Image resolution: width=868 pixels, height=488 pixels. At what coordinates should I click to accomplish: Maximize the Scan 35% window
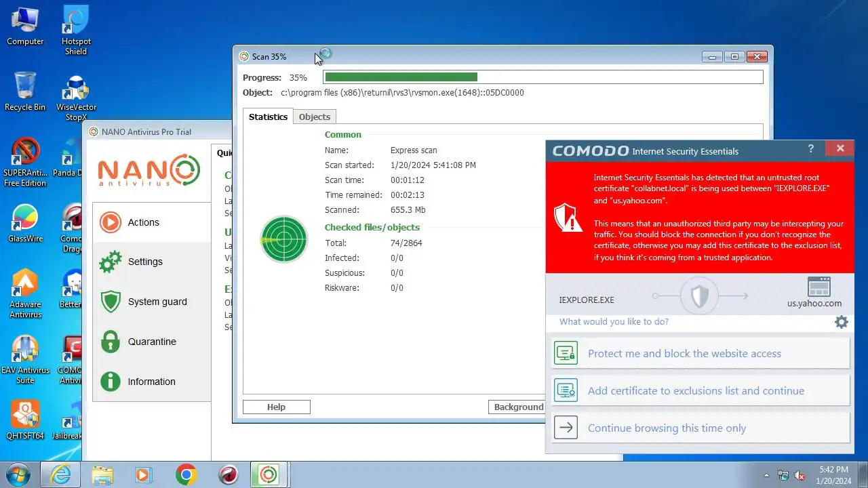point(734,56)
